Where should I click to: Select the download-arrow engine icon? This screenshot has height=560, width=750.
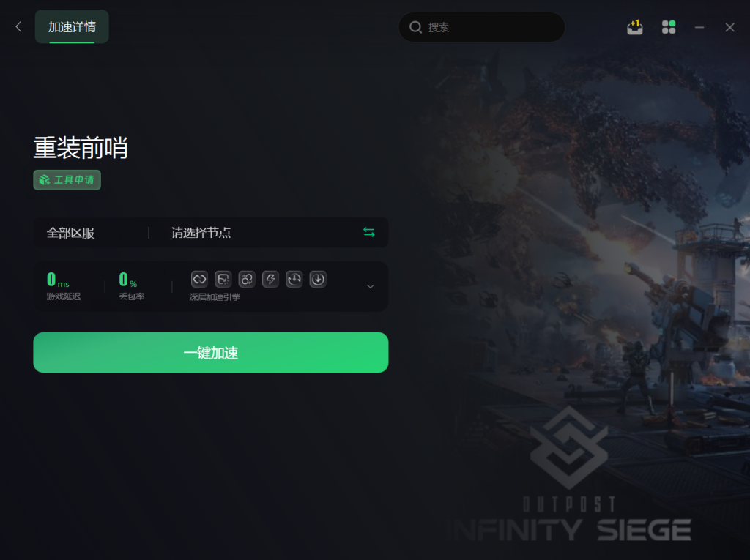[x=318, y=280]
